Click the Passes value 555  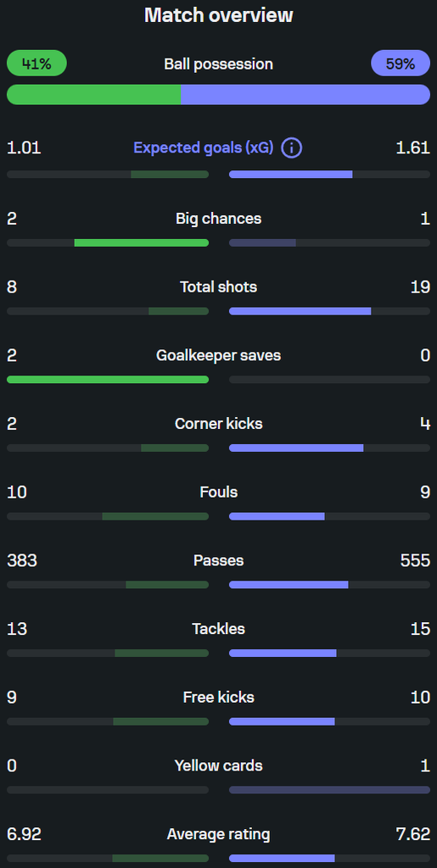point(415,560)
